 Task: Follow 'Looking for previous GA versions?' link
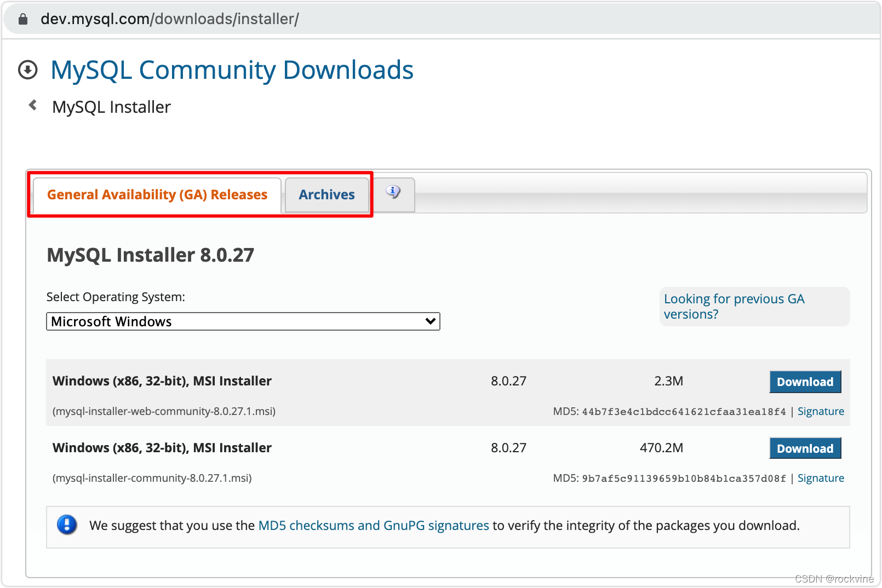tap(734, 307)
